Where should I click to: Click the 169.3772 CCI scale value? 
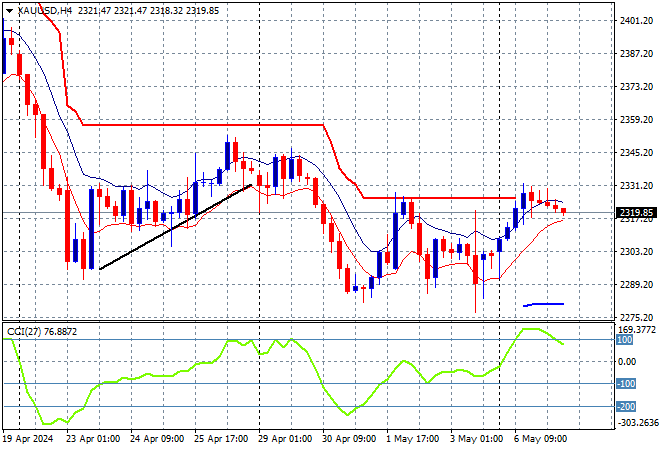[x=636, y=330]
